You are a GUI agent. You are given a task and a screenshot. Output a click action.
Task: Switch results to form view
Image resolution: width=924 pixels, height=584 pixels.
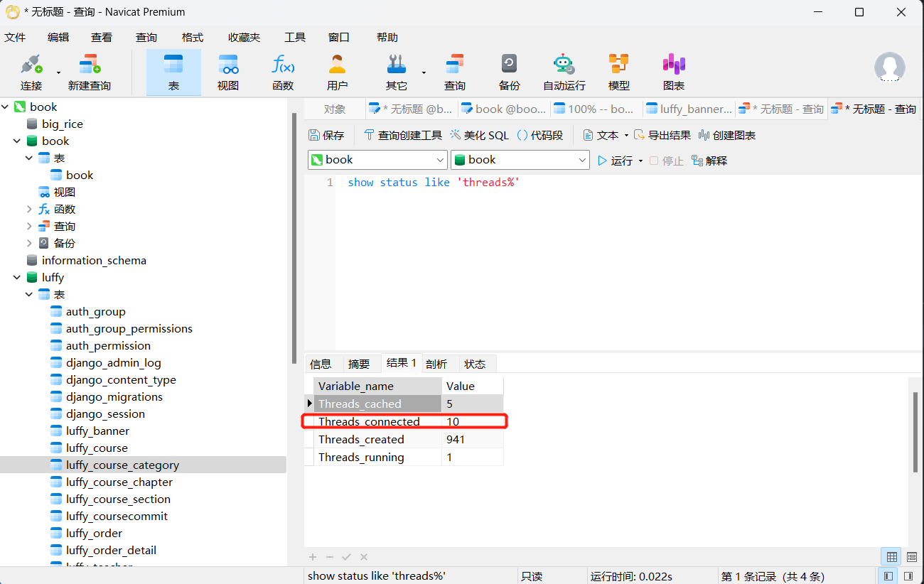point(911,557)
